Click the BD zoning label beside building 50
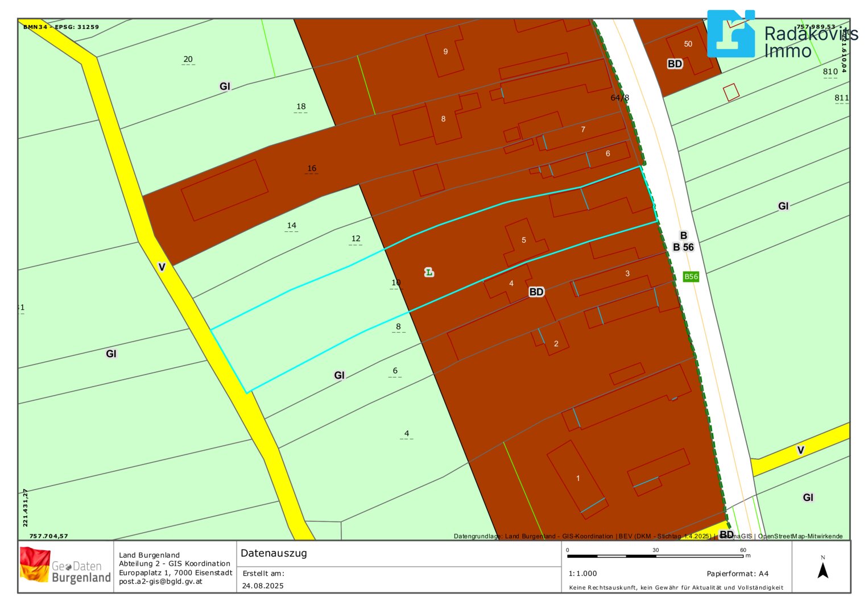Viewport: 868px width, 614px height. [675, 64]
